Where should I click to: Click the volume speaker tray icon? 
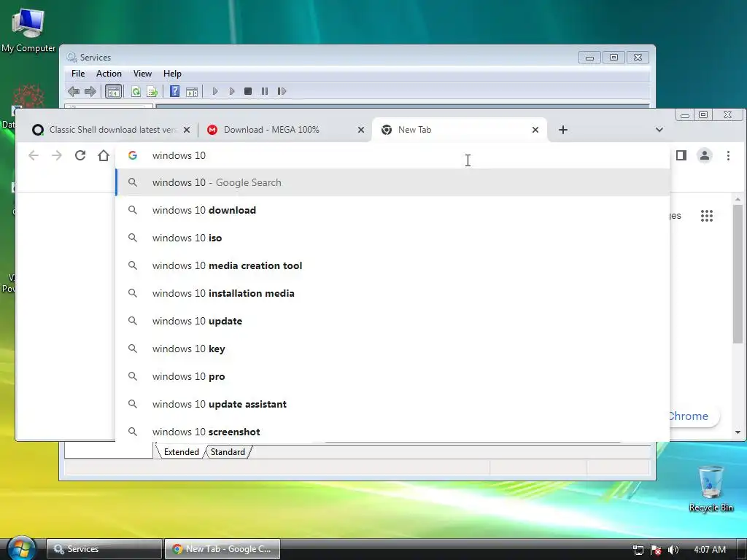673,550
